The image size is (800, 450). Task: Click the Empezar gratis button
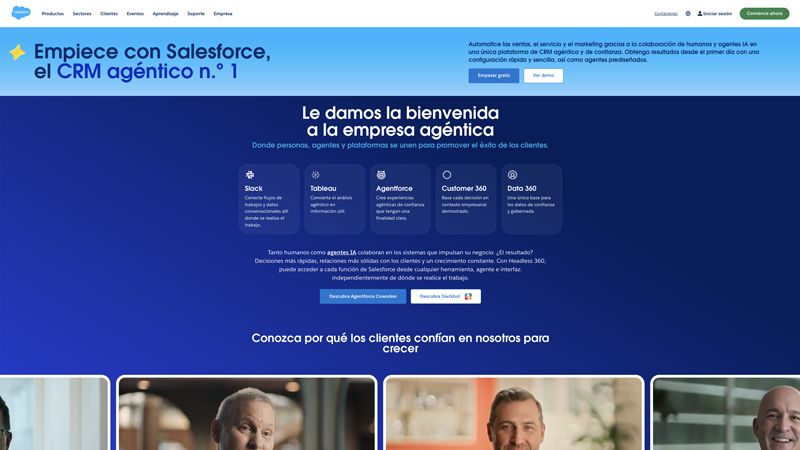[x=493, y=76]
